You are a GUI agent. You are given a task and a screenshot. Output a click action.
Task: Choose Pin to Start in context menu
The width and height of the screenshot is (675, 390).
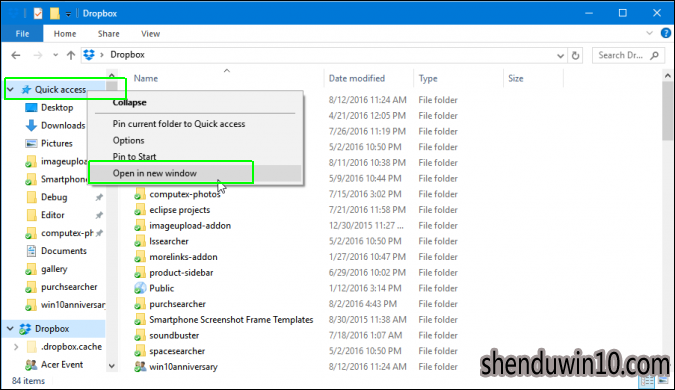pos(134,157)
